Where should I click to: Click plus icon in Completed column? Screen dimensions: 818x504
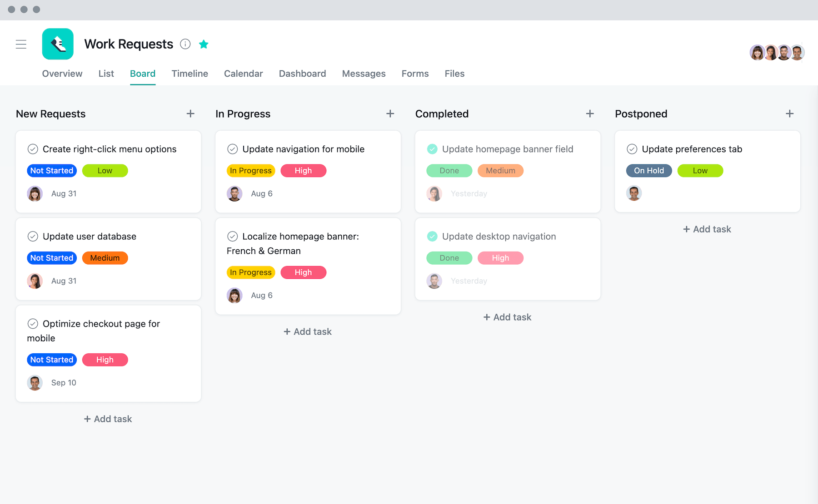point(590,114)
